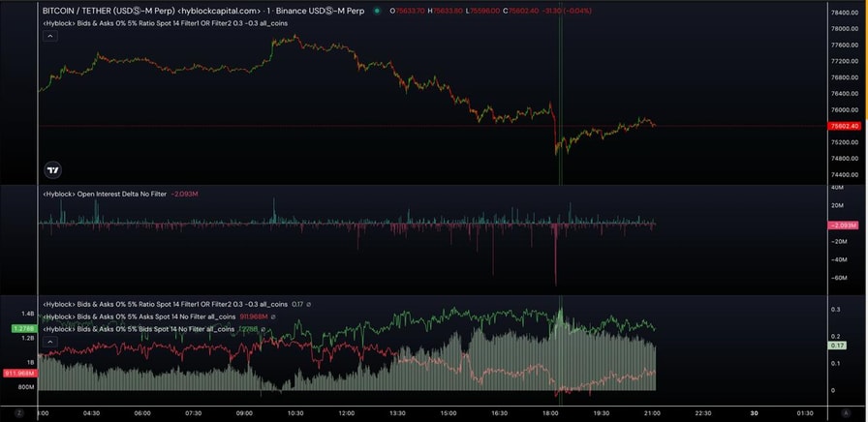Viewport: 868px width, 422px height.
Task: Click the red 911.968M asks axis label
Action: tap(19, 373)
